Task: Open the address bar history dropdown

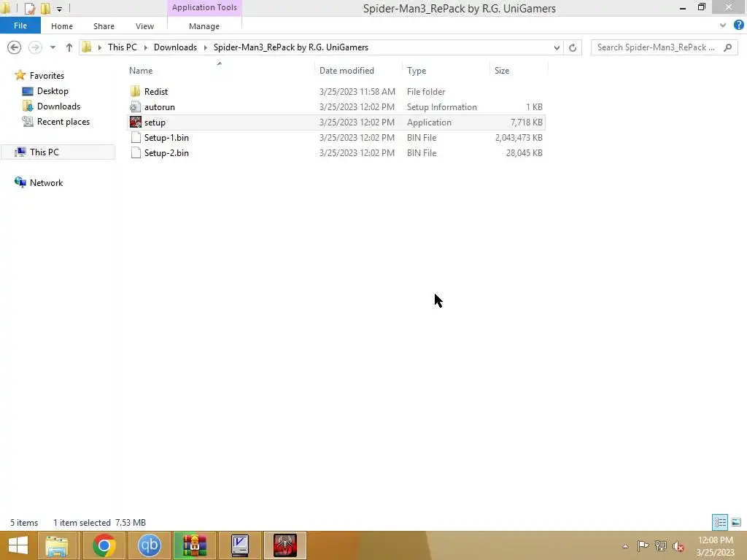Action: point(557,47)
